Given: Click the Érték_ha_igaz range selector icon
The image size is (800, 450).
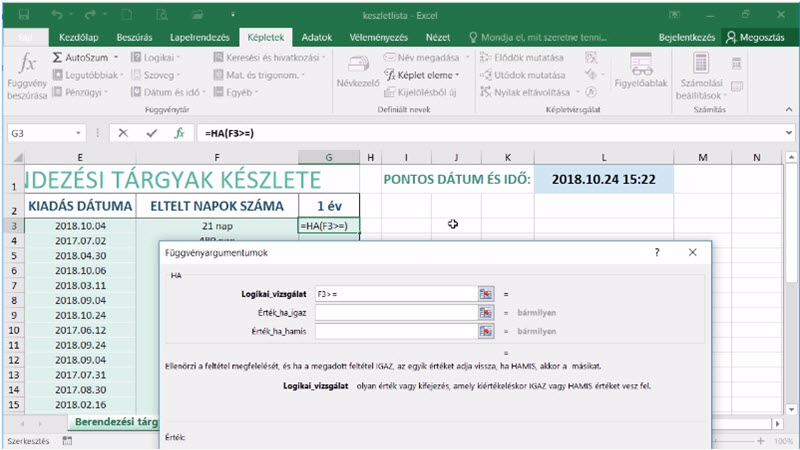Looking at the screenshot, I should [486, 312].
